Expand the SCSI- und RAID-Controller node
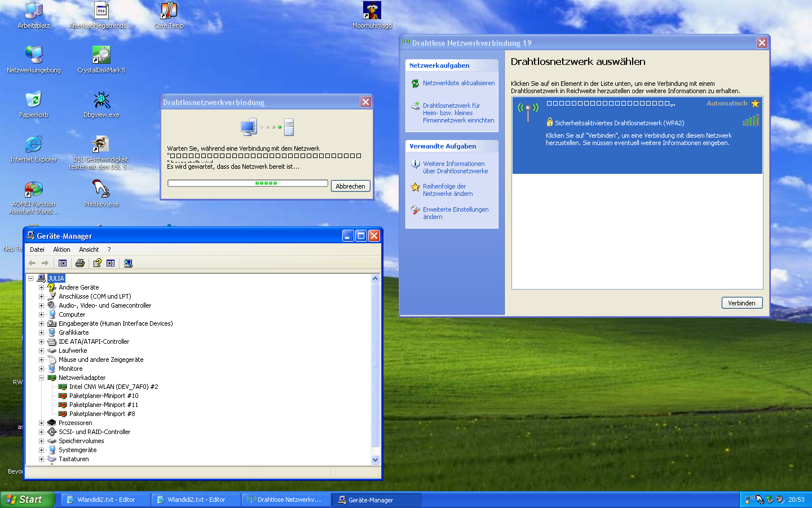812x508 pixels. click(41, 432)
